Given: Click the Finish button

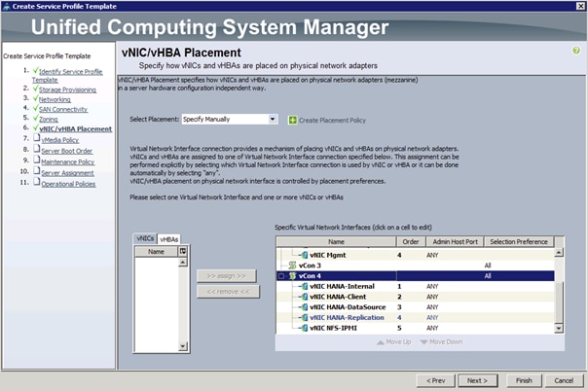Looking at the screenshot, I should (x=524, y=380).
